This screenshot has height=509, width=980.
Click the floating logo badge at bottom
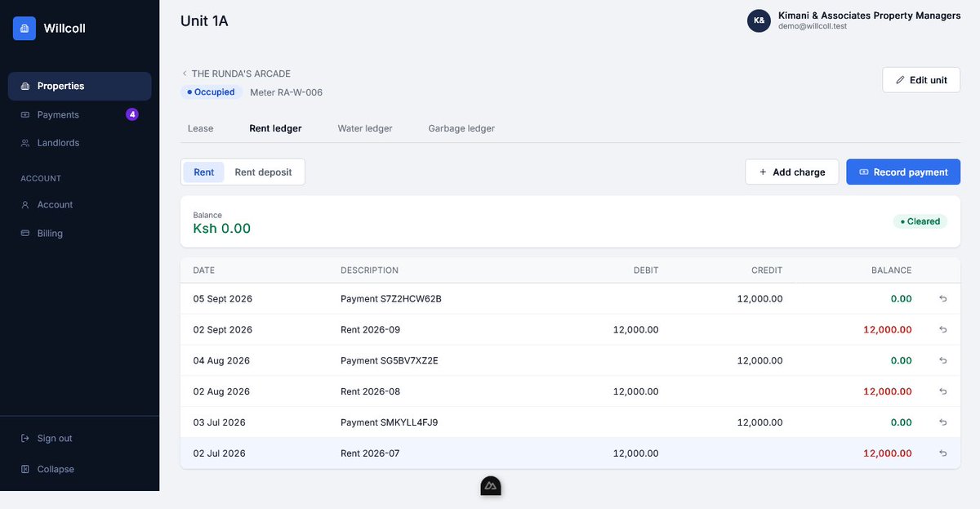pos(490,486)
